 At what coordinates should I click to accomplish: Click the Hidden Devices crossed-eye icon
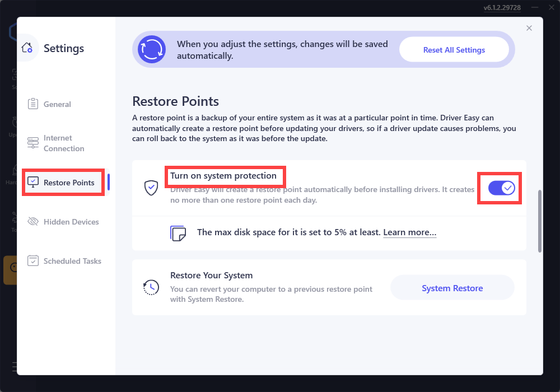(33, 222)
